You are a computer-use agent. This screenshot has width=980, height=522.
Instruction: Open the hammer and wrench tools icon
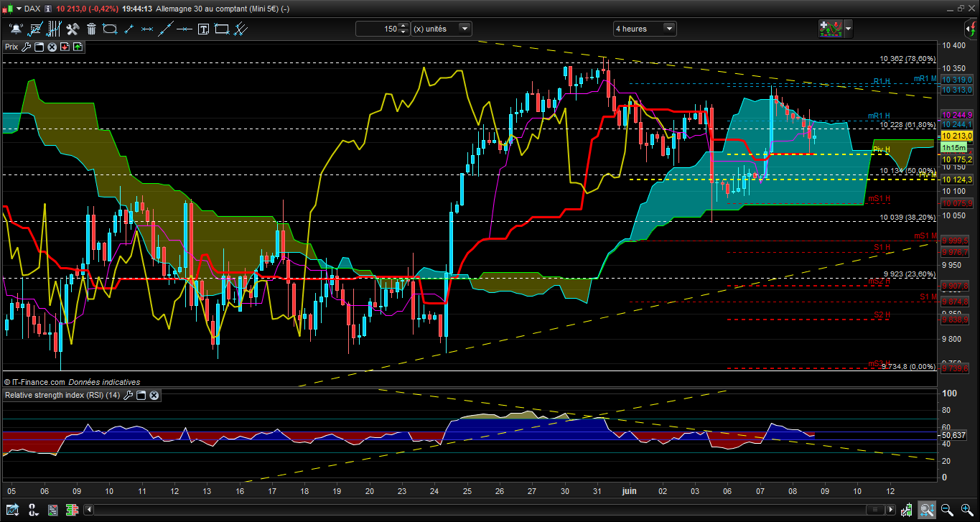73,29
